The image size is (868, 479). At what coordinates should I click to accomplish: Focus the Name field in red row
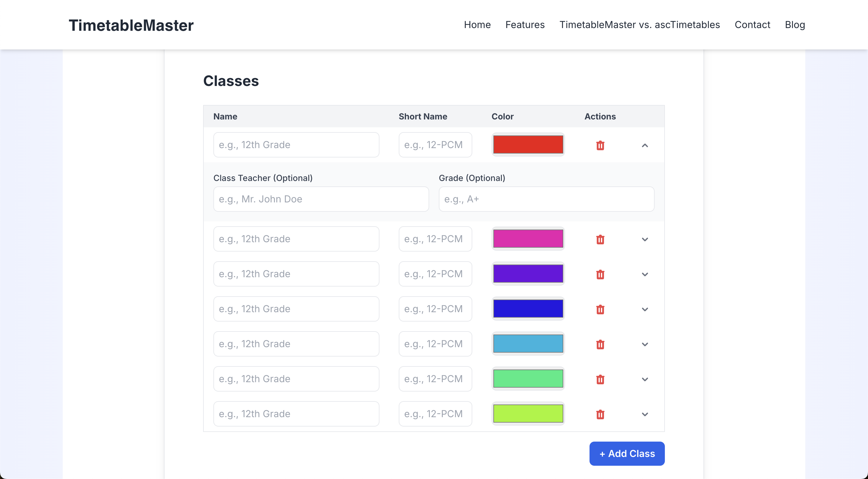(296, 145)
